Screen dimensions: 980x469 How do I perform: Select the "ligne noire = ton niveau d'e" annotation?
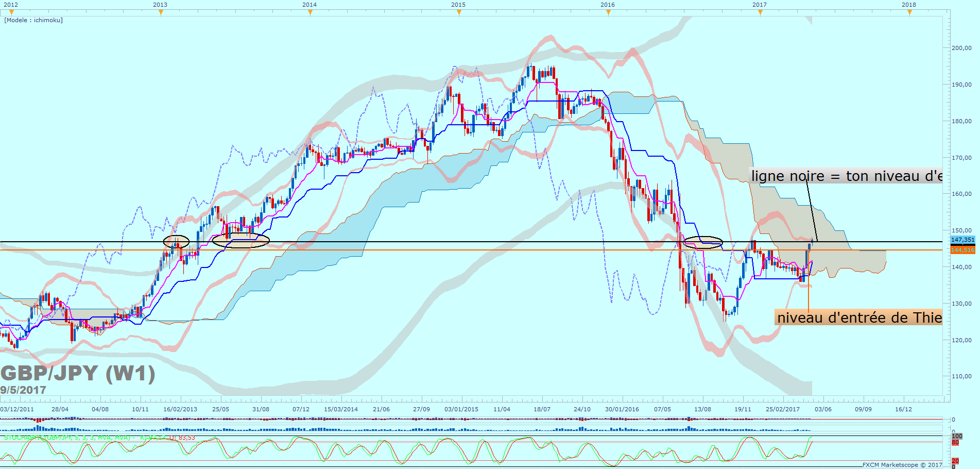point(847,176)
